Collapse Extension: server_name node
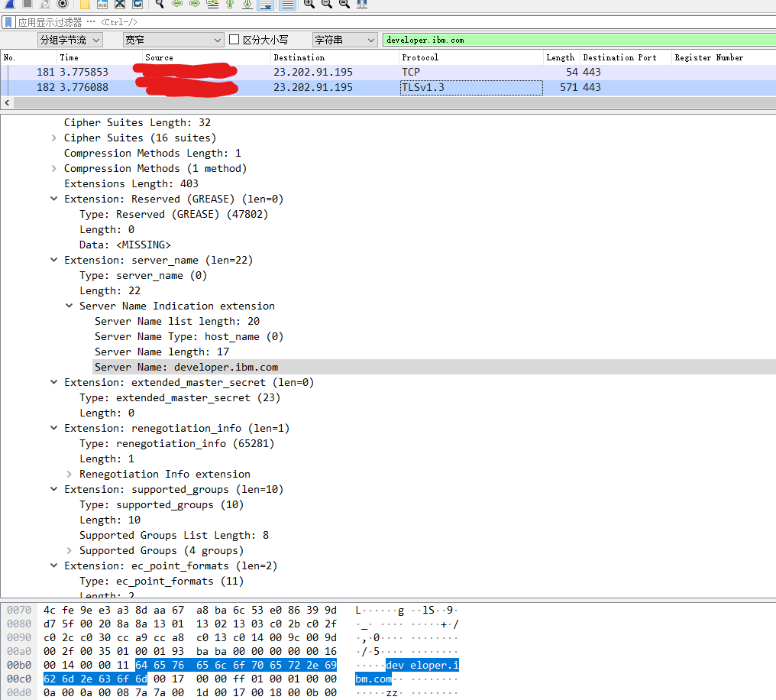The image size is (776, 700). pyautogui.click(x=54, y=261)
